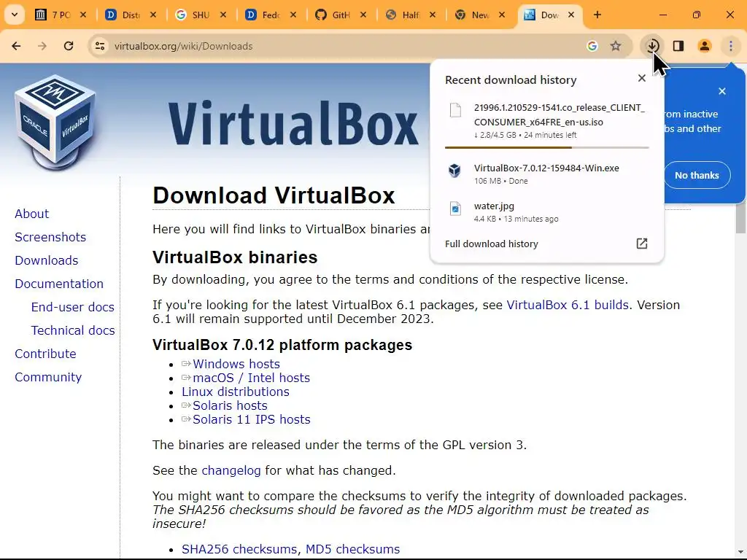Image resolution: width=747 pixels, height=560 pixels.
Task: Click the downloads toolbar icon
Action: 653,46
